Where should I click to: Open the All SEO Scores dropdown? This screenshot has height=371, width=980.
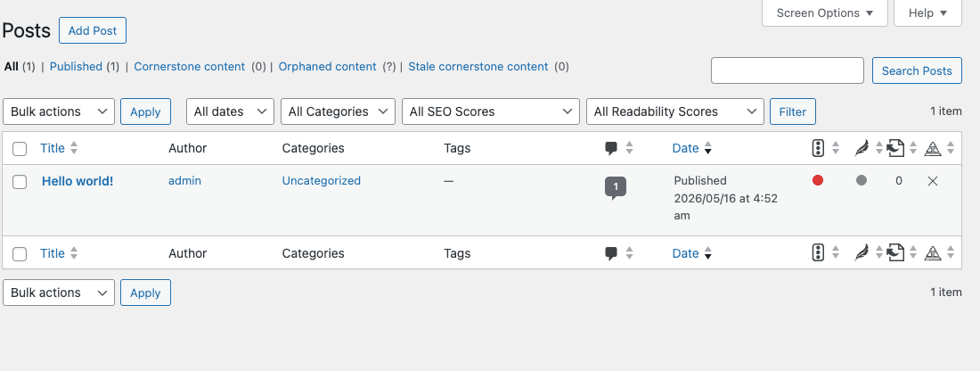click(x=491, y=111)
